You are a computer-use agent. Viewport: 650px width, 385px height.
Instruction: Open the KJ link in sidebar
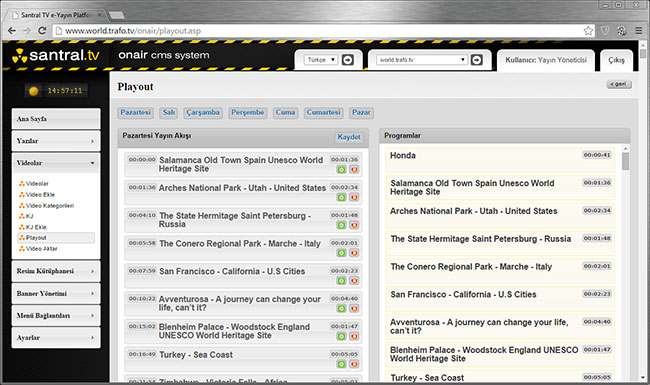point(26,216)
